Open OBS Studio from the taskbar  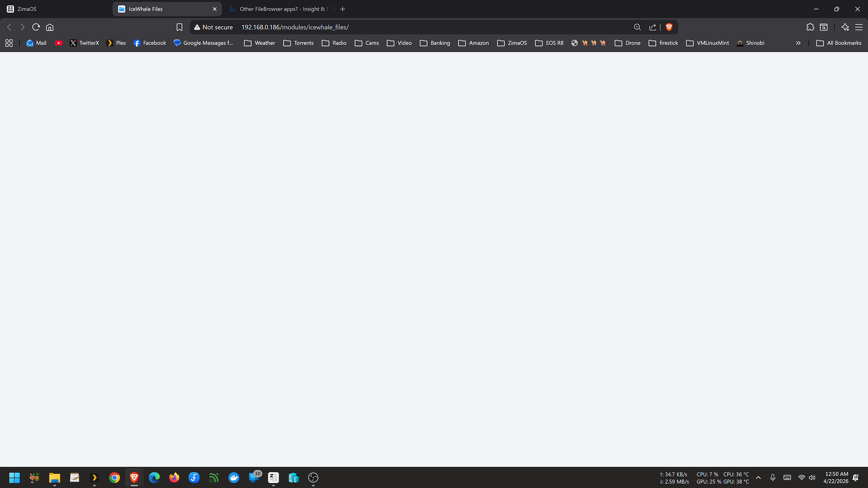313,478
